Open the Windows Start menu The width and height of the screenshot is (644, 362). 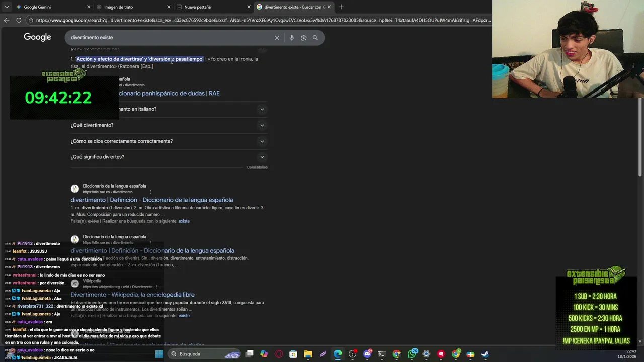(x=159, y=354)
